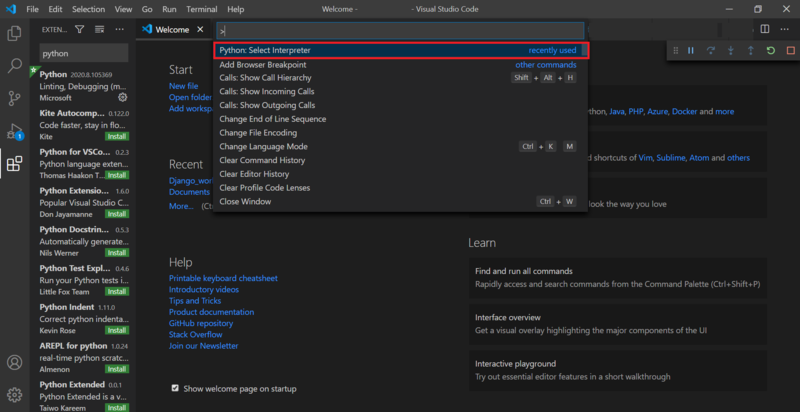This screenshot has height=412, width=800.
Task: Open the Accounts menu icon
Action: coord(14,363)
